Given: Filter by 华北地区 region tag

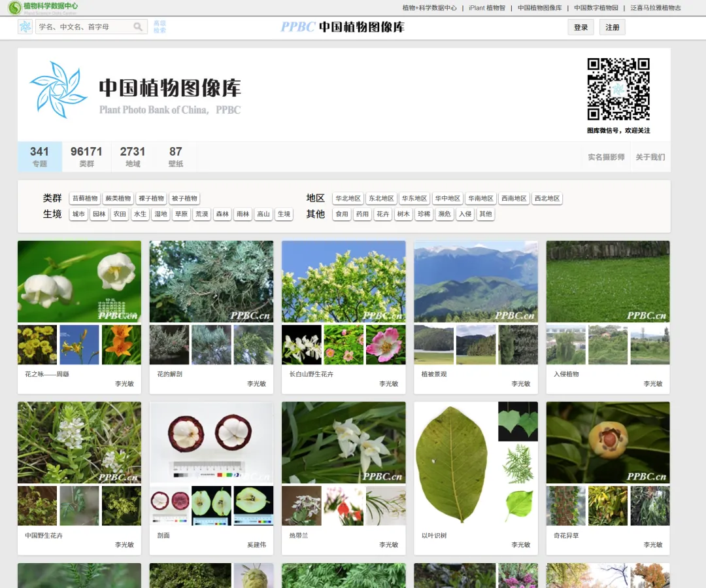Looking at the screenshot, I should click(x=348, y=198).
